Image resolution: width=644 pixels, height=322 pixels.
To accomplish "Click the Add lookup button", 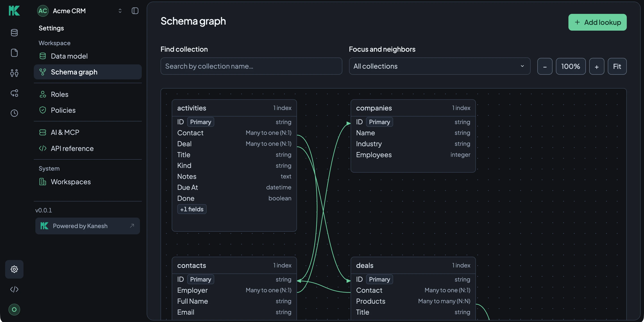I will point(597,22).
